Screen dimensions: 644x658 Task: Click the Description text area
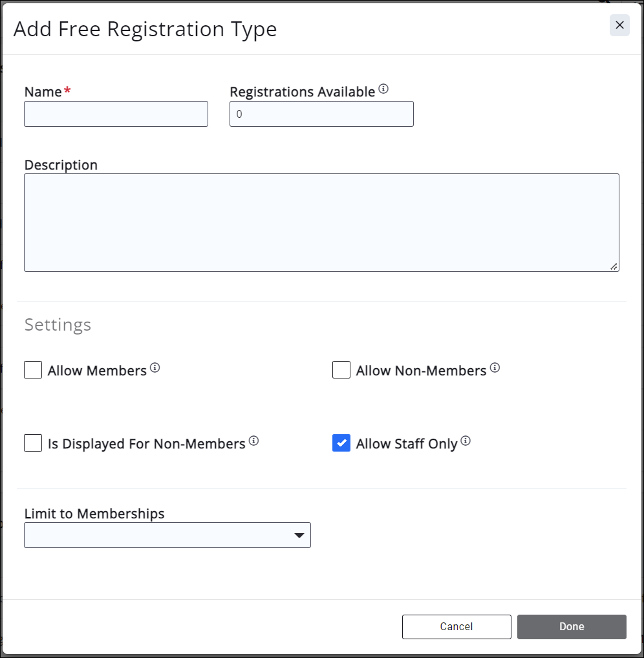(321, 222)
